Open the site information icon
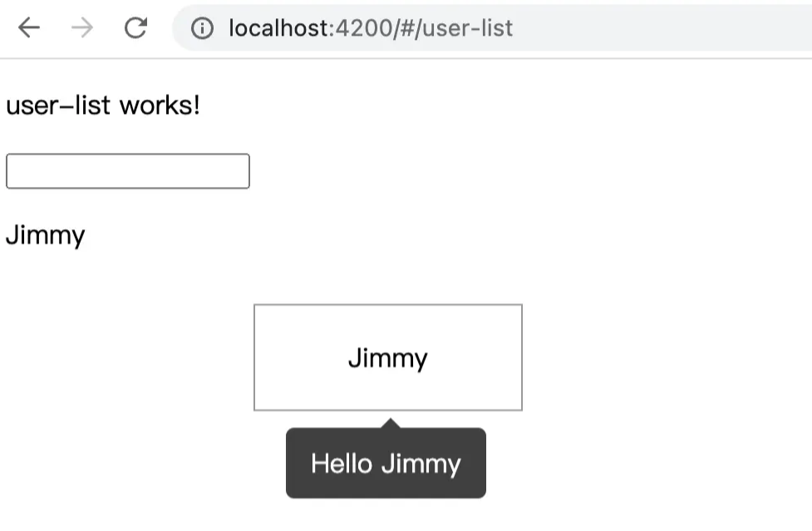Image resolution: width=812 pixels, height=531 pixels. point(202,28)
